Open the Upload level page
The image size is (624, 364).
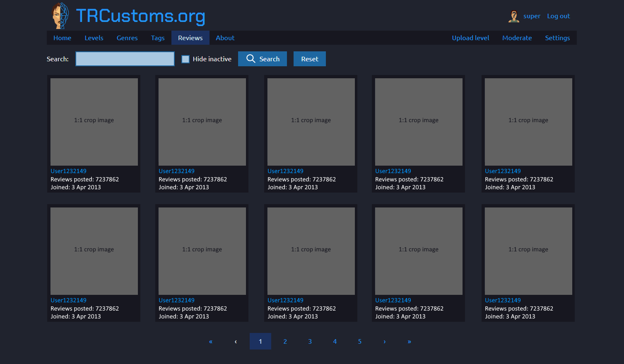(470, 38)
